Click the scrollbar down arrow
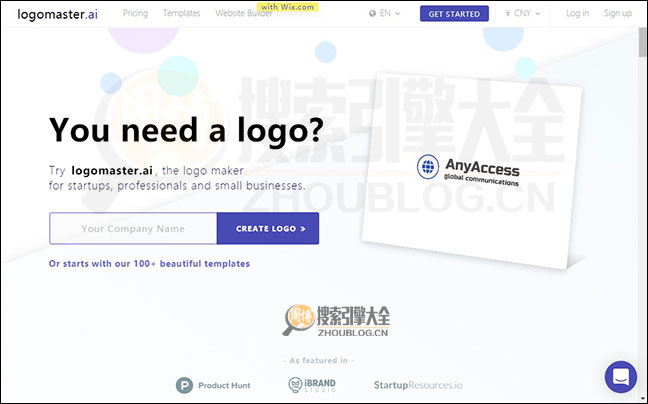Viewport: 648px width, 404px height. pos(643,399)
